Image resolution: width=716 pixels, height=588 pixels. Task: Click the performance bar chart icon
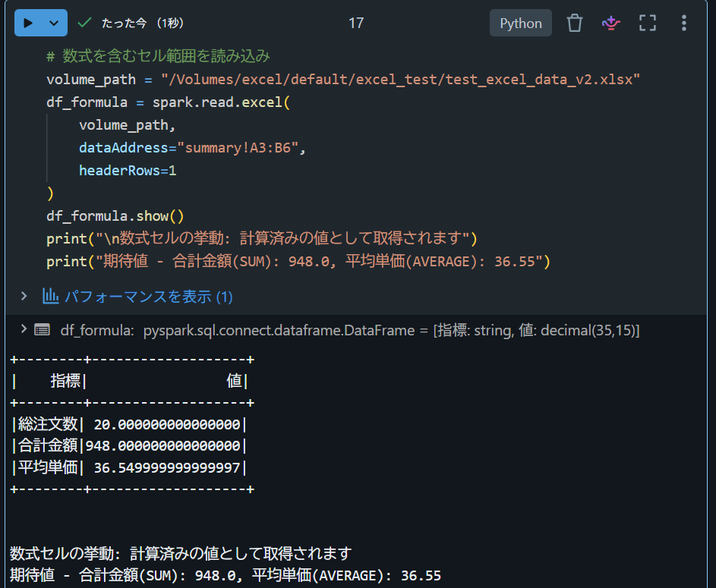tap(50, 296)
